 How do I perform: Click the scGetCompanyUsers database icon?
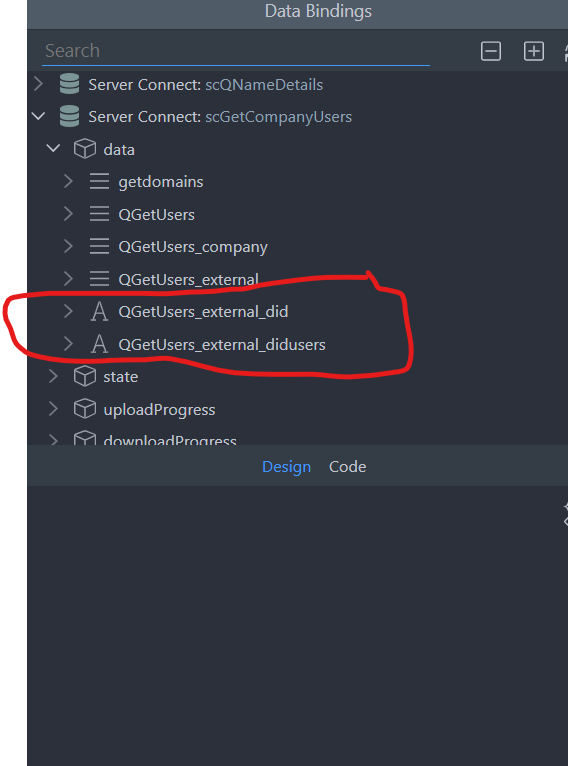pos(69,116)
